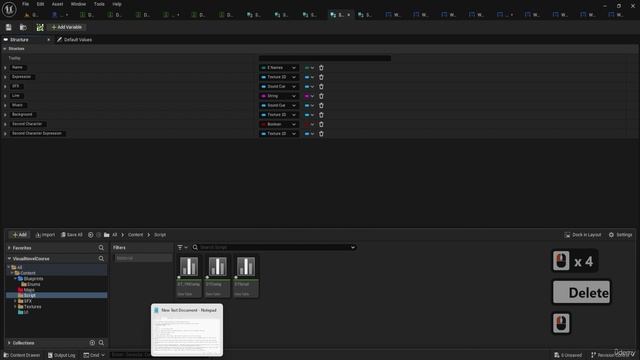Click the Save icon in the structure toolbar
This screenshot has height=360, width=640.
[9, 27]
